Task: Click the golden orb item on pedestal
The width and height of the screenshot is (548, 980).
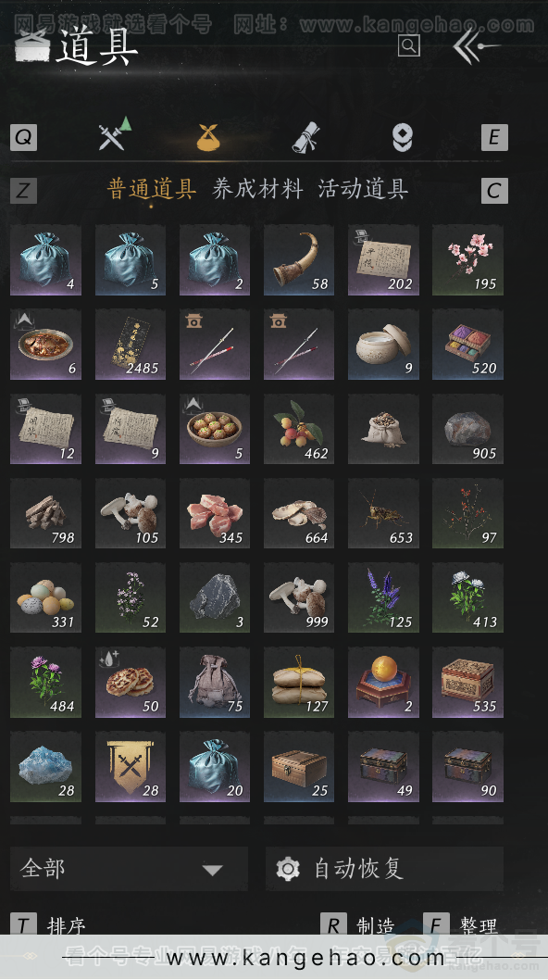Action: (383, 683)
